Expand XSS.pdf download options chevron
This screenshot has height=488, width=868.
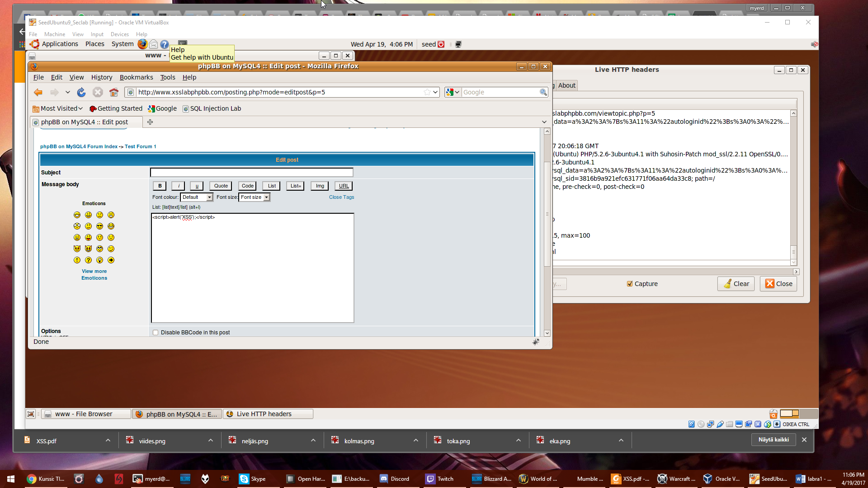point(108,441)
